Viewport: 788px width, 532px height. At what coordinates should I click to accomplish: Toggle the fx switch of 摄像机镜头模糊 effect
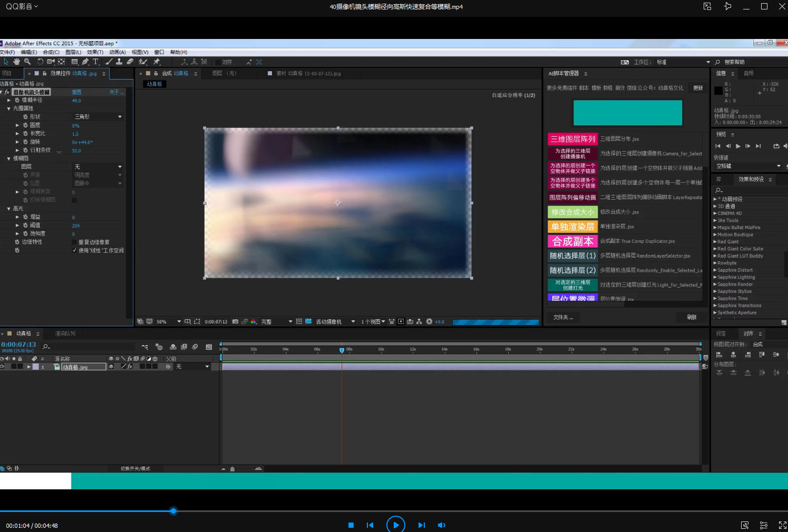tap(7, 92)
